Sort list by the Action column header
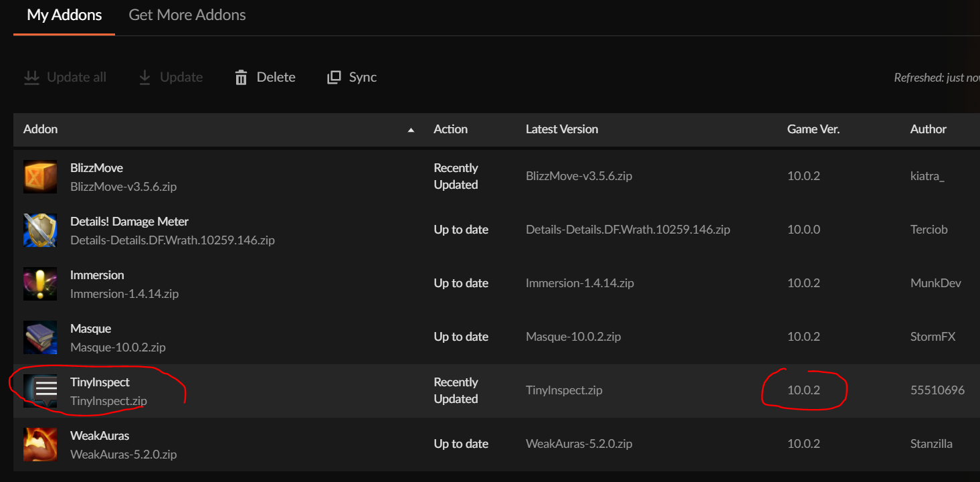980x482 pixels. [450, 129]
